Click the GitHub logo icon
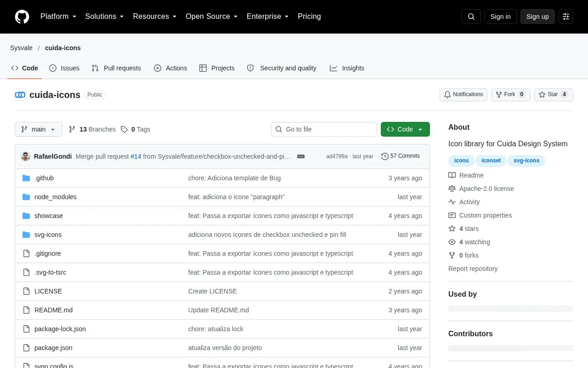The image size is (588, 368). point(22,17)
